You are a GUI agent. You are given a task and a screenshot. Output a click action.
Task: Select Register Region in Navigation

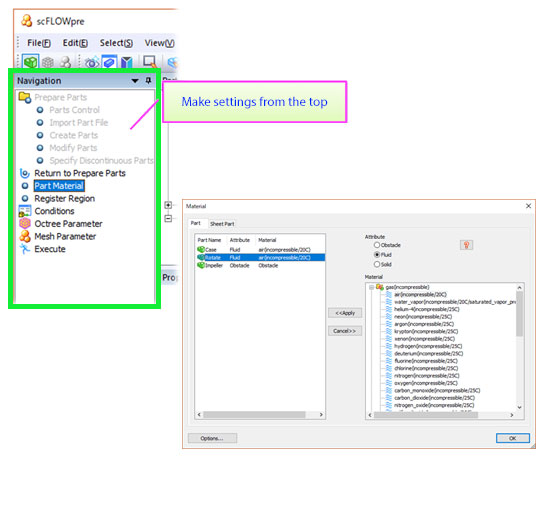click(x=64, y=198)
